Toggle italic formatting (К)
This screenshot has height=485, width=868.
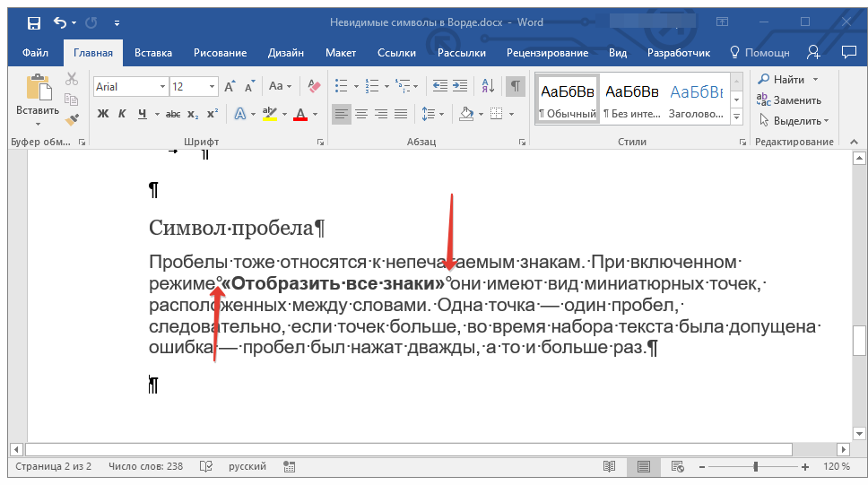click(x=122, y=114)
